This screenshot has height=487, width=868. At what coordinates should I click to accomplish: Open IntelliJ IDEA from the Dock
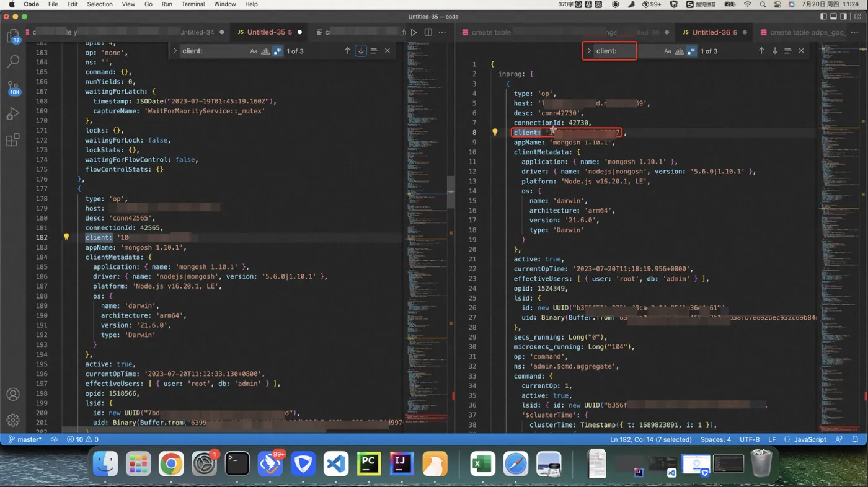click(402, 463)
